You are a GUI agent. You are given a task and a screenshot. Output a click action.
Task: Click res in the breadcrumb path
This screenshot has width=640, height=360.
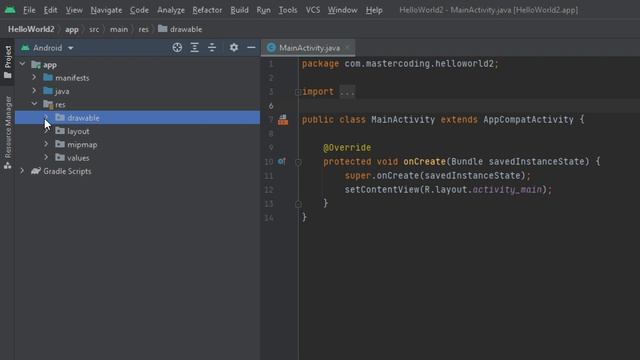pyautogui.click(x=143, y=29)
